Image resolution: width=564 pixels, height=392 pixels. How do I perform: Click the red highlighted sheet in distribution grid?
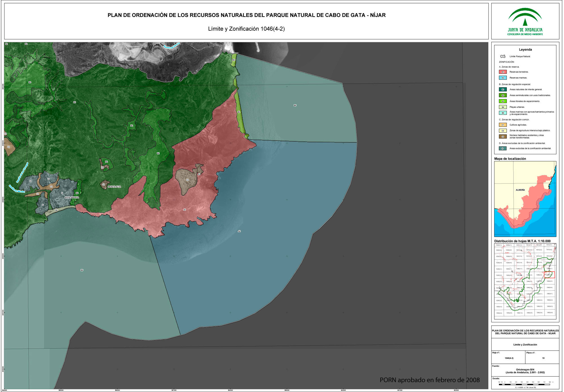(x=549, y=275)
